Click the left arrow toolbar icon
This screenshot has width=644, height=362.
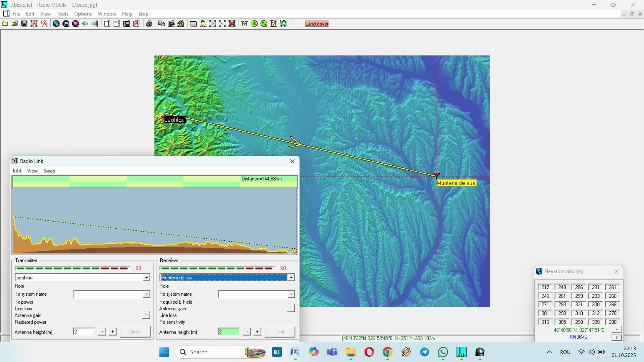pos(85,24)
